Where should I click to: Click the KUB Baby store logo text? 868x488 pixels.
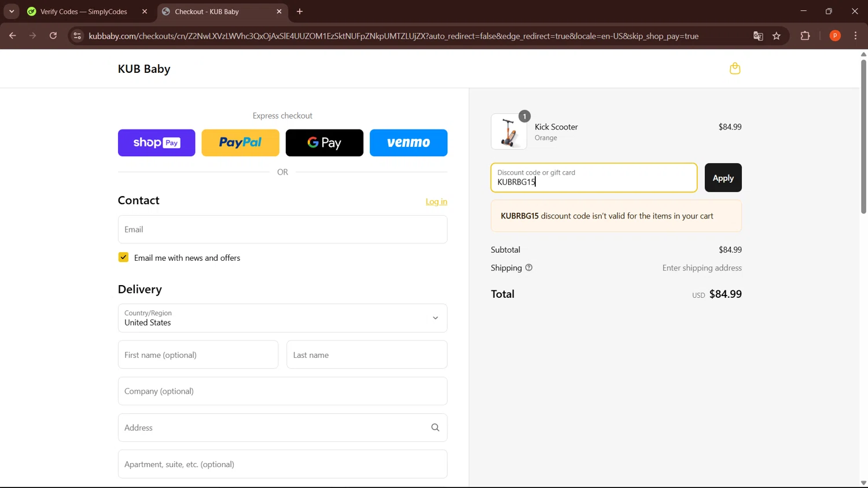[144, 69]
